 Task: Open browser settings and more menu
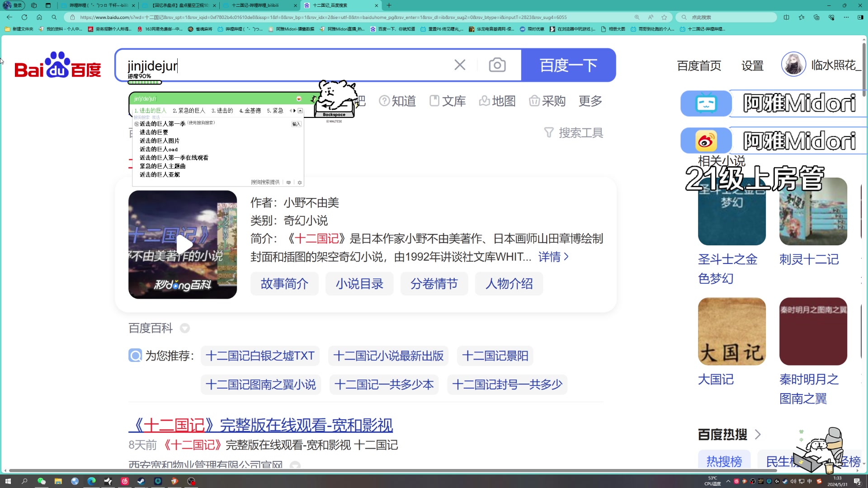(x=846, y=17)
